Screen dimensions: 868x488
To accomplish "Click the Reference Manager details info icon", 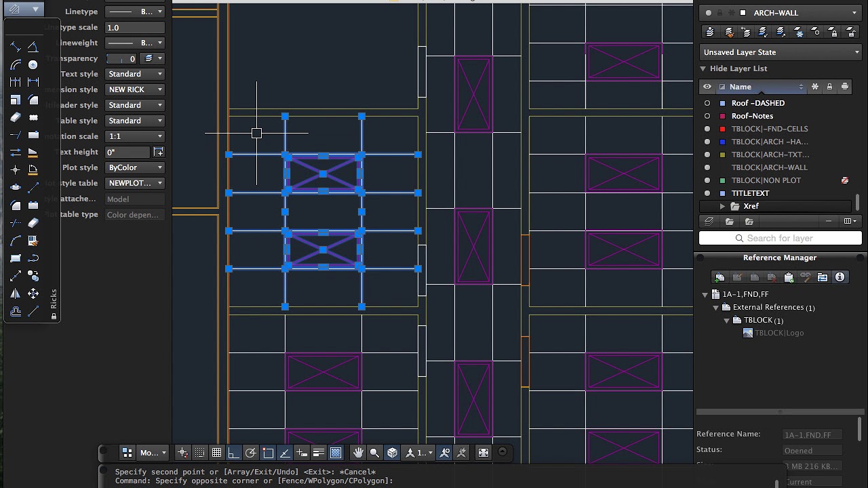I will pos(840,277).
